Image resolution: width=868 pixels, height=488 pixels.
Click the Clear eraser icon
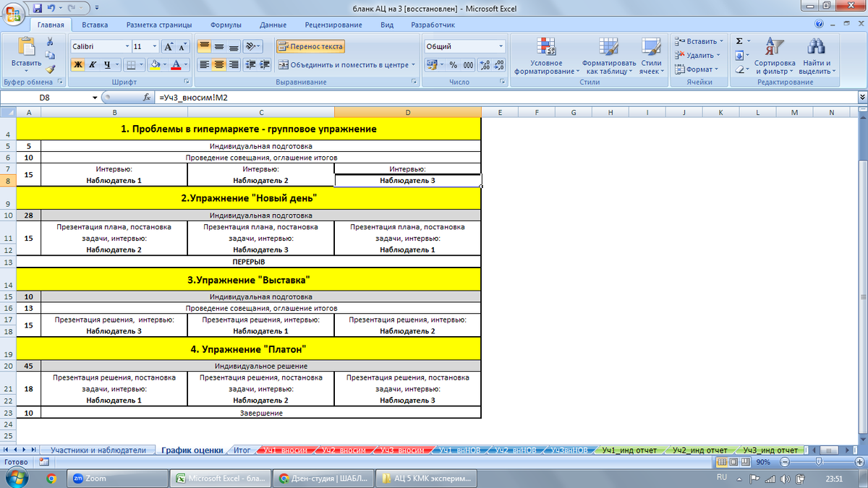(739, 69)
